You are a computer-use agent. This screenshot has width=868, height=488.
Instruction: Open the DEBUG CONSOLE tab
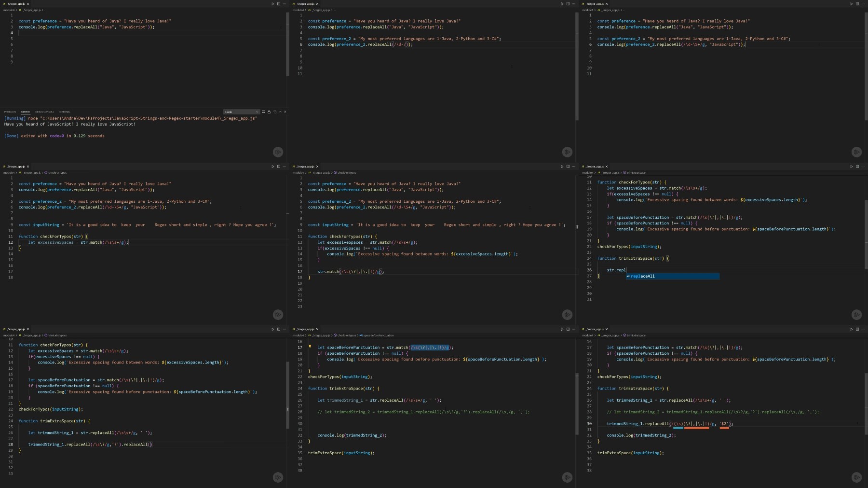45,112
